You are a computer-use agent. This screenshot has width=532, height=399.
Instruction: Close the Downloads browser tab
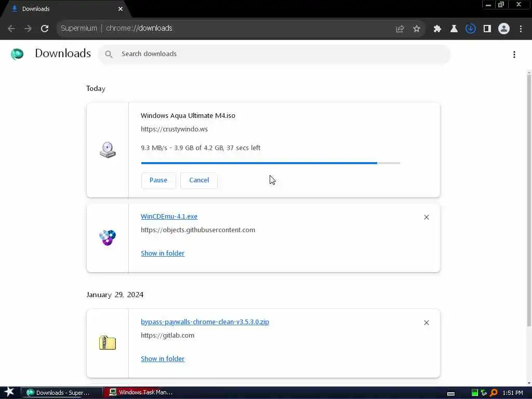121,9
